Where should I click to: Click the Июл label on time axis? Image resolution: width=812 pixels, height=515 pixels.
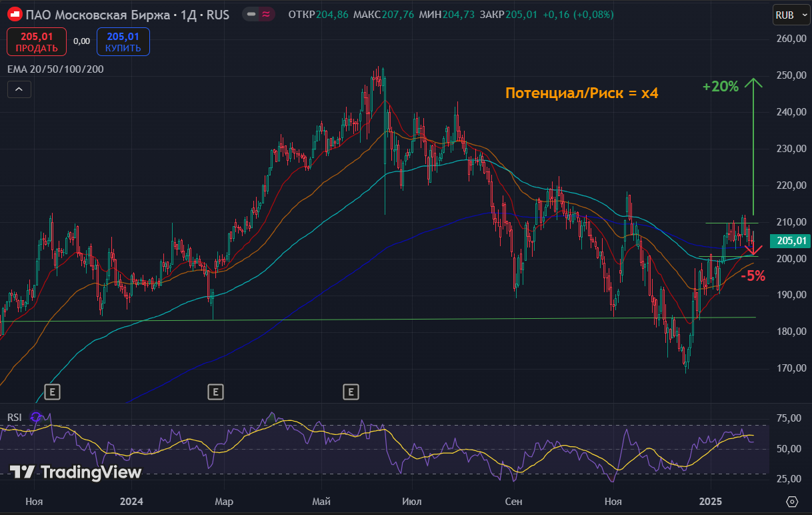coord(413,502)
